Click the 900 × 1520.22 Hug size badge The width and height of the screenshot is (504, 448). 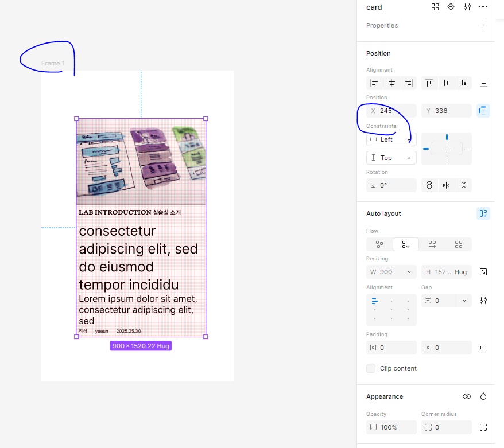click(141, 346)
